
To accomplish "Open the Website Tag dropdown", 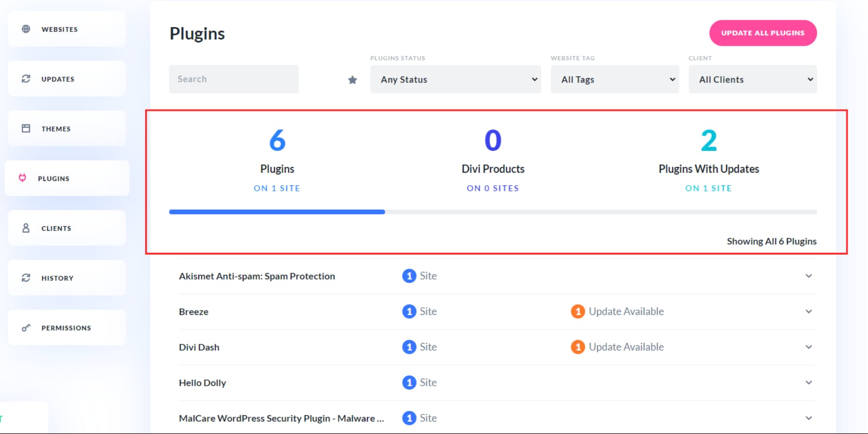I will 614,79.
